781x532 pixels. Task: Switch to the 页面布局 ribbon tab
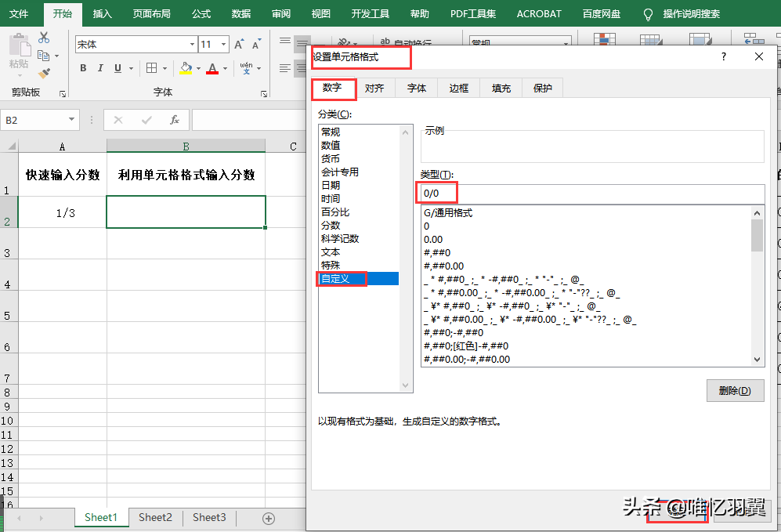151,13
